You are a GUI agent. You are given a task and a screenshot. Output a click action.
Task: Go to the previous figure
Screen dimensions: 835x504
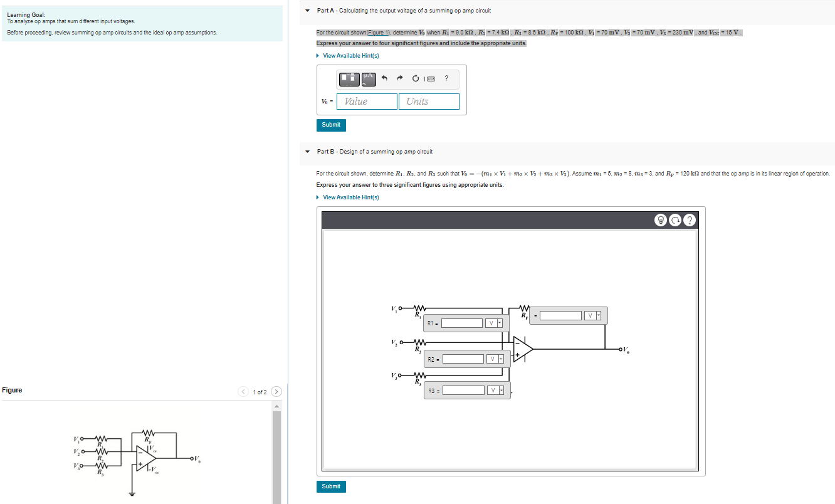click(244, 392)
